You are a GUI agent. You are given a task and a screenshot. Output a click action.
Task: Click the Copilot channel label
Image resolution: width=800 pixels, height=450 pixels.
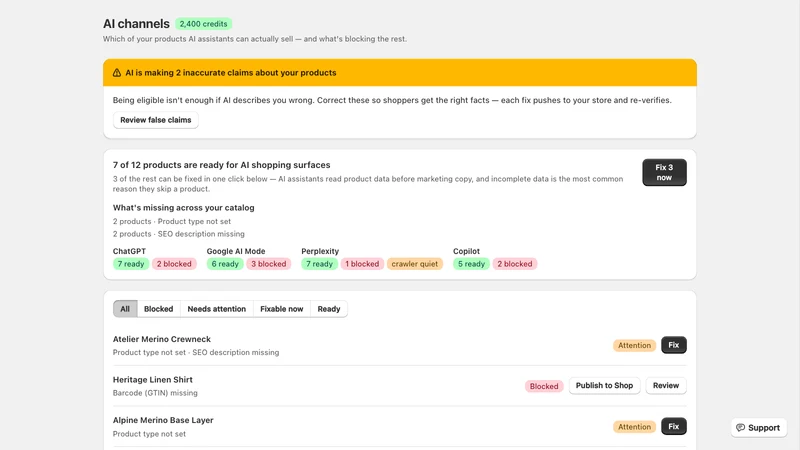tap(466, 251)
